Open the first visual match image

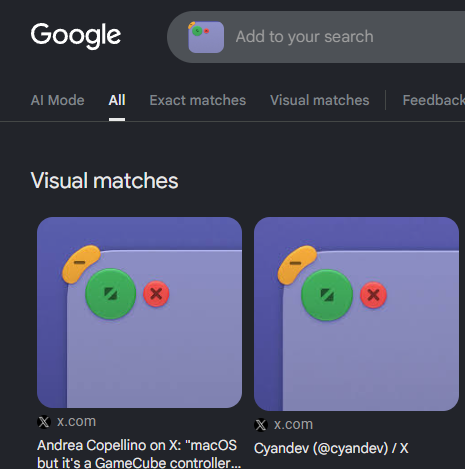pos(139,312)
